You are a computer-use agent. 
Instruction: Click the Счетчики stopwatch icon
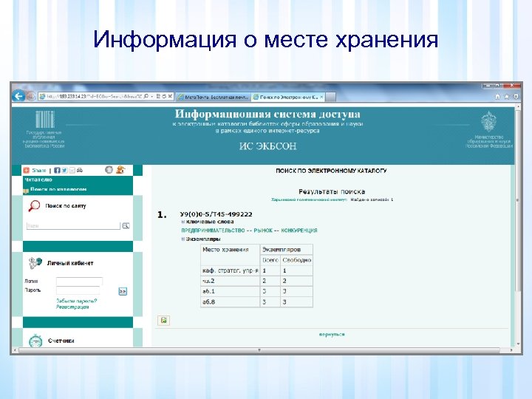pyautogui.click(x=35, y=341)
